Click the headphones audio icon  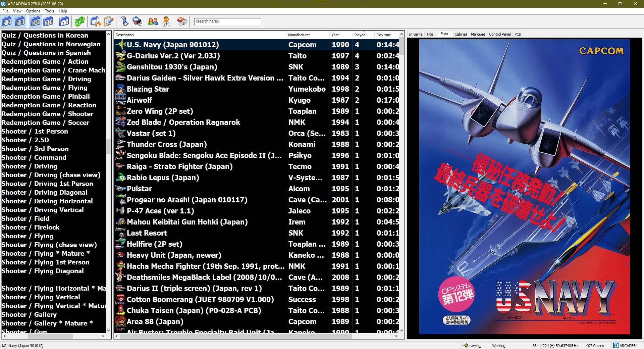137,22
